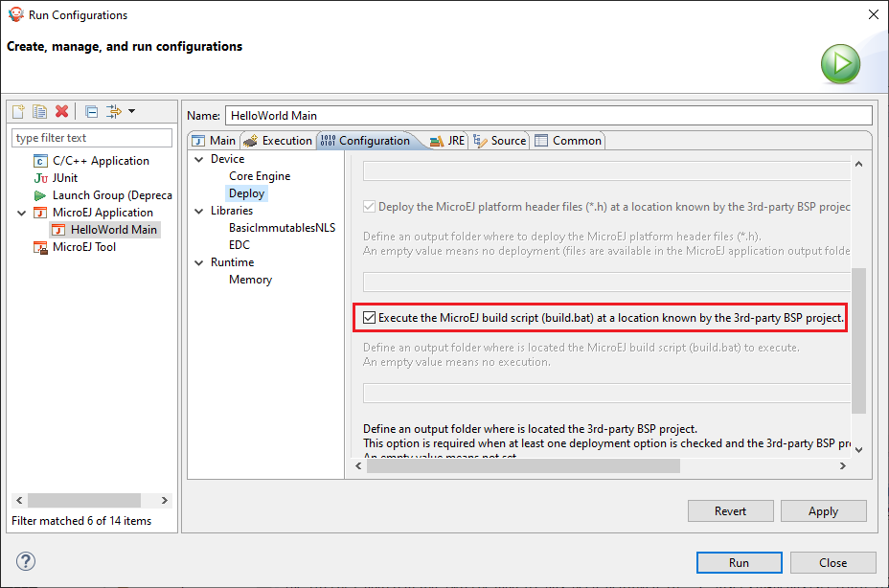Collapse the MicroEJ Application tree node

[x=23, y=213]
